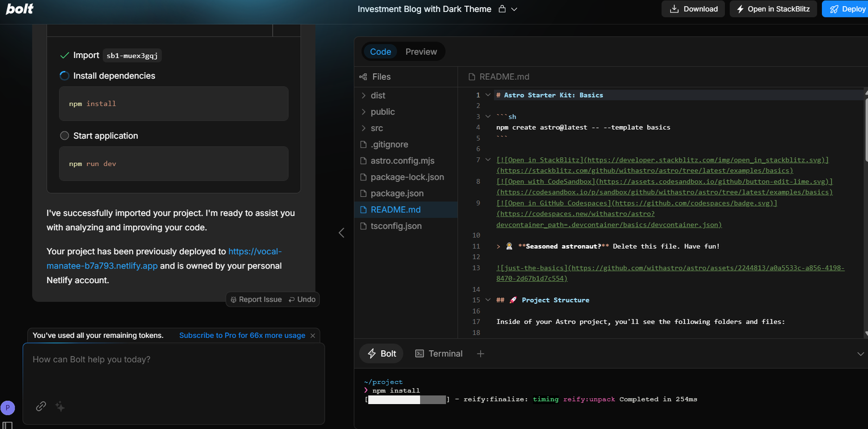Screen dimensions: 868x429
Task: Click the Astro Starter Kit heading line
Action: [550, 95]
